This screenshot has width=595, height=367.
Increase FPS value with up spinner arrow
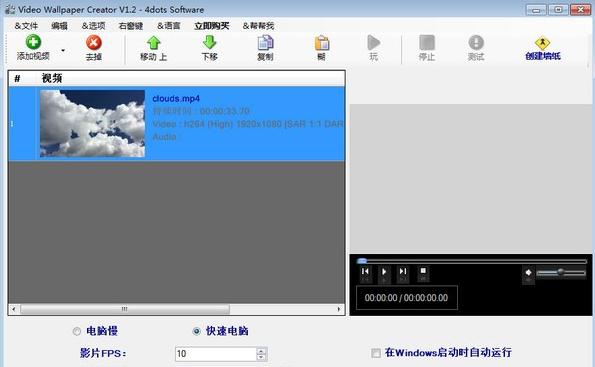coord(261,351)
